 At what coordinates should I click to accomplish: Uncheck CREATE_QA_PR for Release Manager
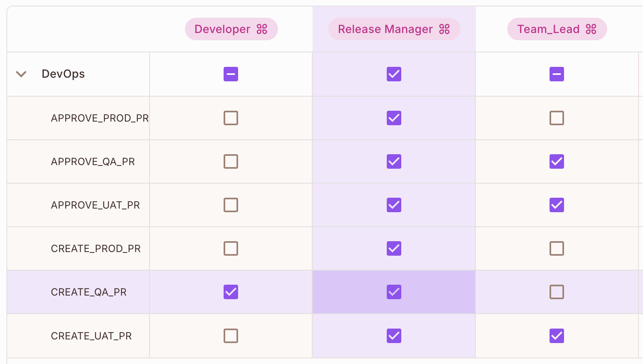[x=394, y=292]
